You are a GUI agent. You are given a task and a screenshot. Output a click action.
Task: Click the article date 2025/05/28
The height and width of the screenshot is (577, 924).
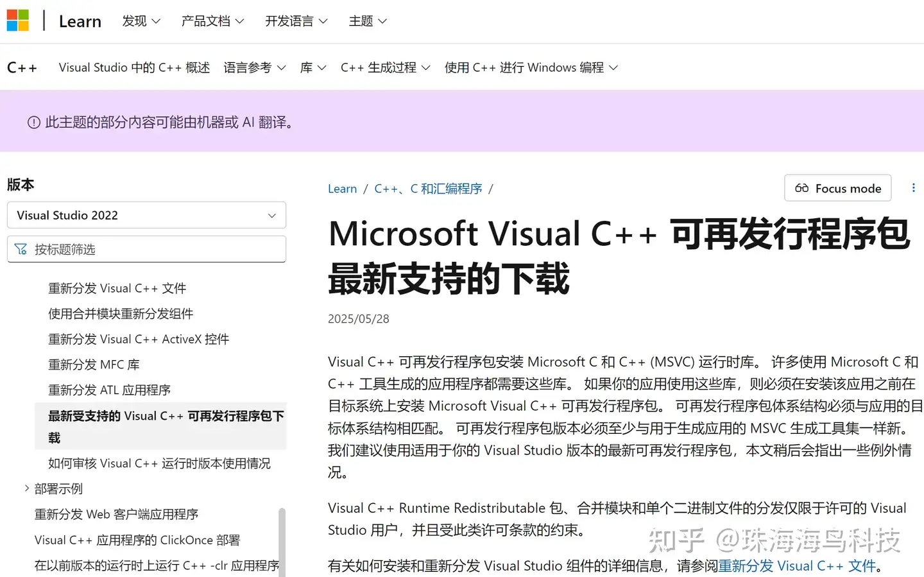[359, 319]
